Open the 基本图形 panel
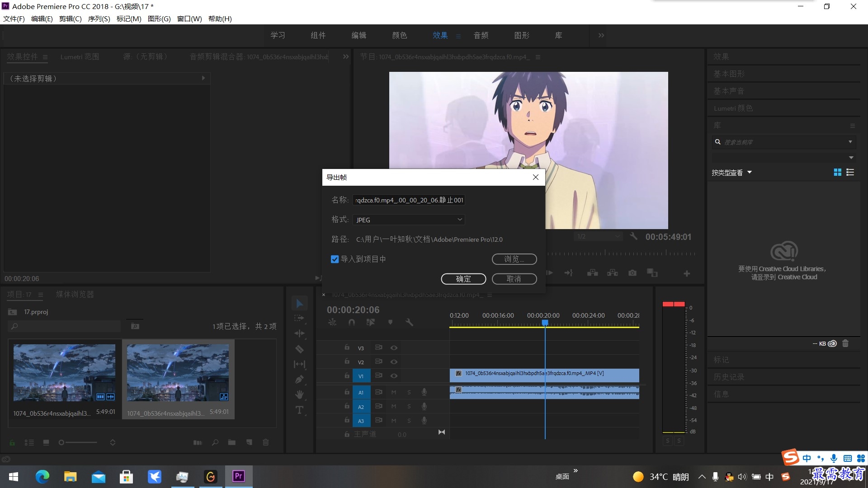Screen dimensions: 868x488 pos(729,74)
